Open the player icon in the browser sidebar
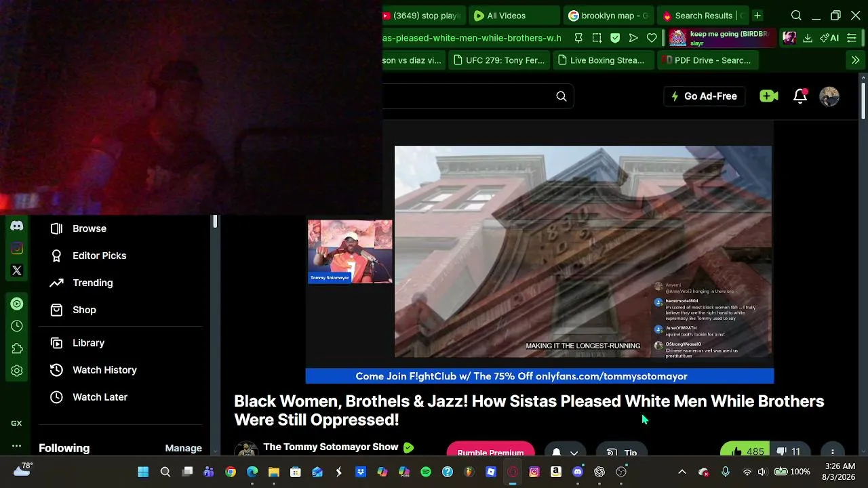 click(x=17, y=304)
